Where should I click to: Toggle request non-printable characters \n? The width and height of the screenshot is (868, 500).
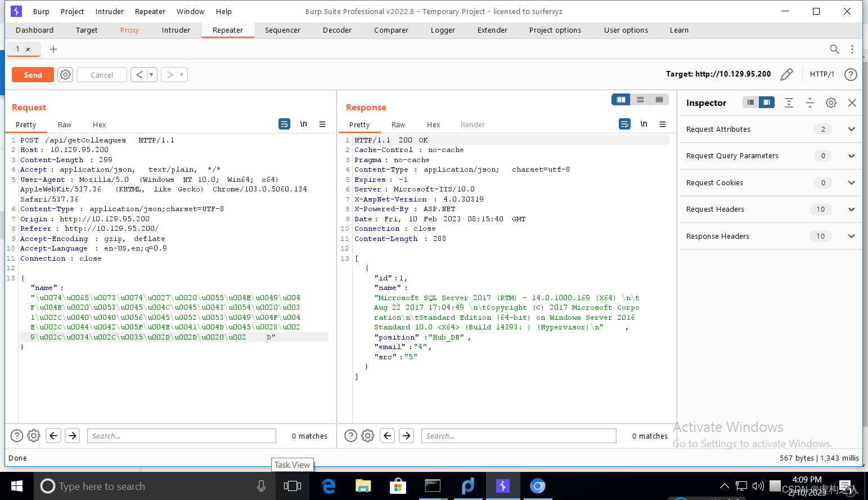tap(303, 124)
